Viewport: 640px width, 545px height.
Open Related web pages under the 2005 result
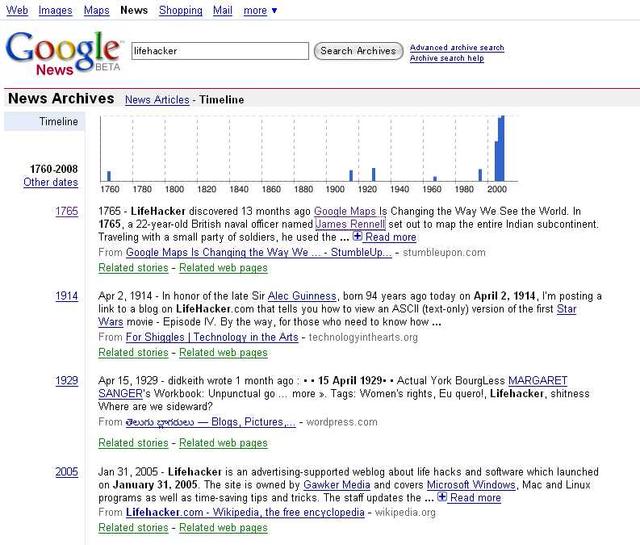[x=223, y=527]
